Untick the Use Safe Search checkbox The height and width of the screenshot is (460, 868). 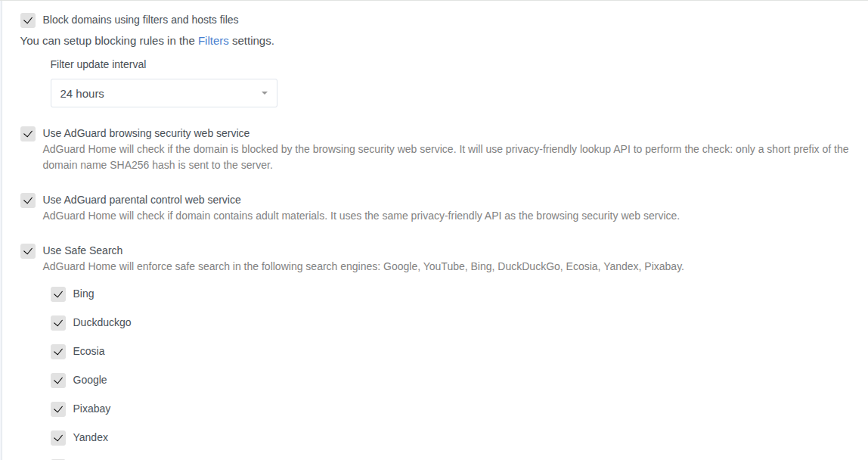click(28, 251)
